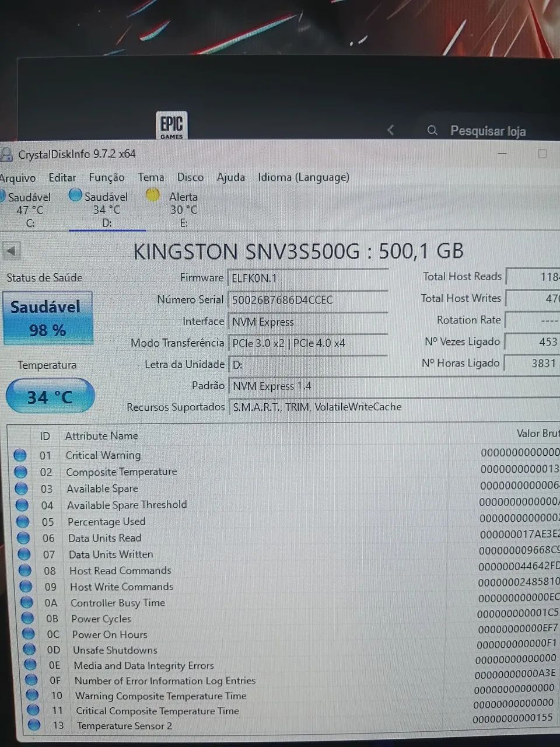Open the Função menu
The image size is (560, 747).
[x=106, y=177]
